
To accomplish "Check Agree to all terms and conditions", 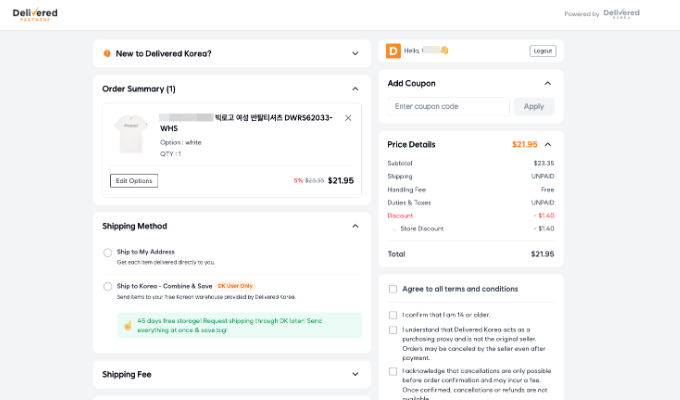I will pyautogui.click(x=393, y=289).
